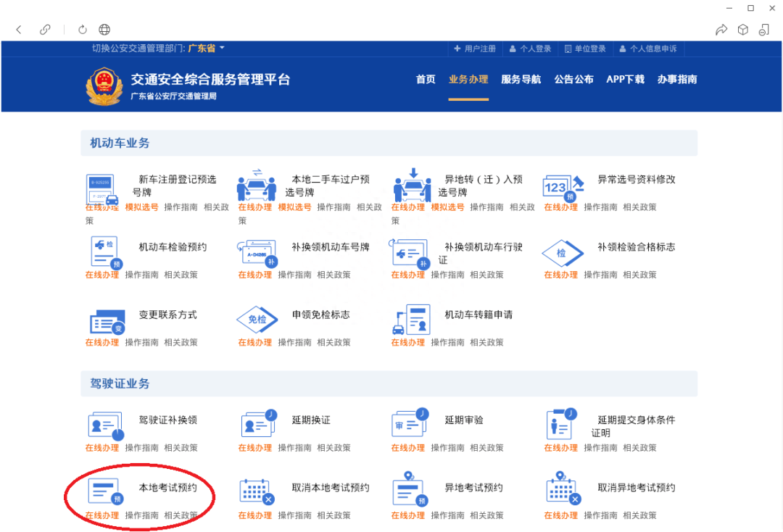783x532 pixels.
Task: Click the 补领检验合格标志 icon
Action: click(562, 253)
